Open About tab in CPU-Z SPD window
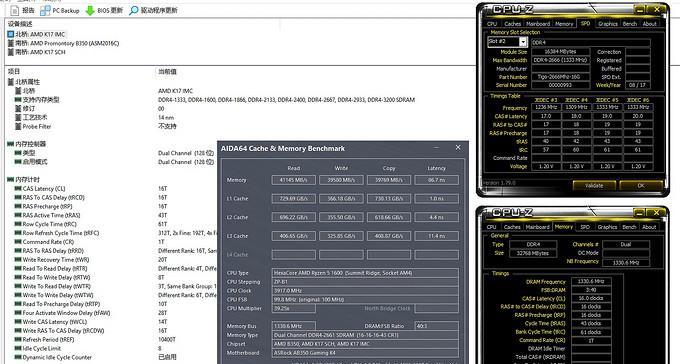This screenshot has width=680, height=364. pyautogui.click(x=650, y=24)
